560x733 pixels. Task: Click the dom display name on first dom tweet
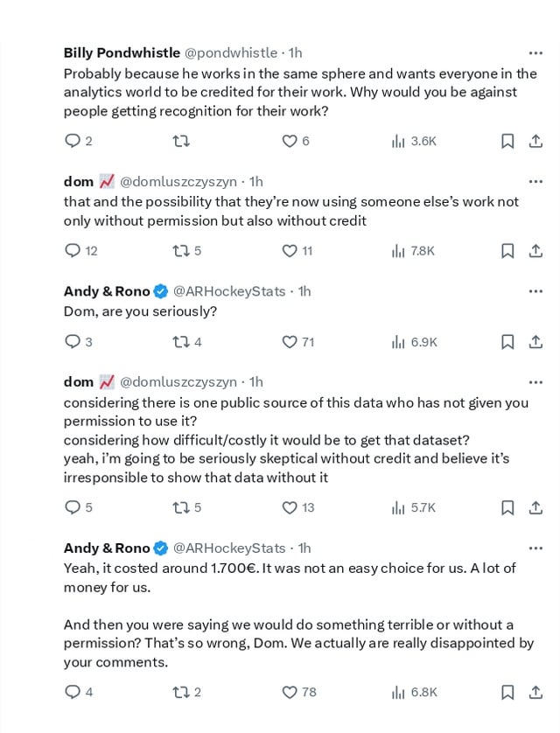(x=79, y=182)
